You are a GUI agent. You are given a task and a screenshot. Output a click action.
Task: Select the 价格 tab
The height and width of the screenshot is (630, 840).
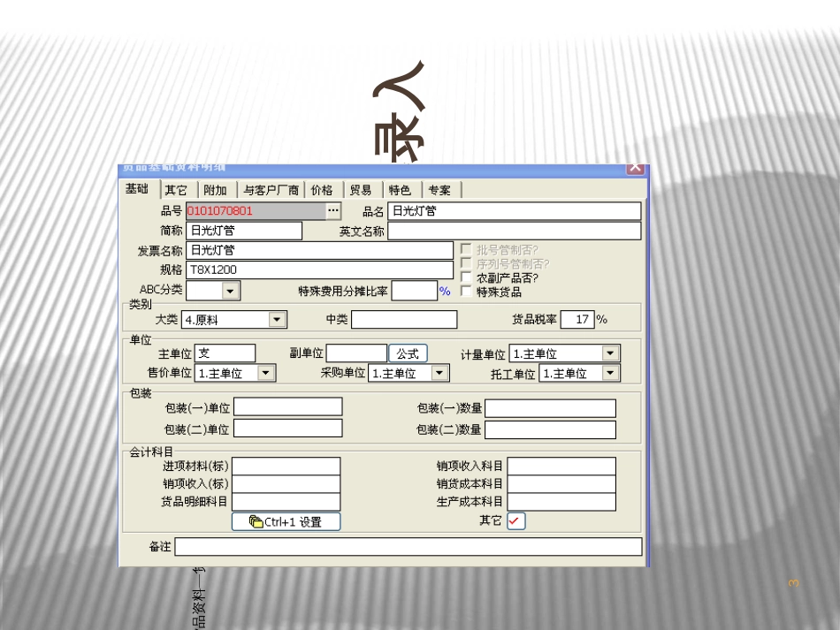point(322,190)
